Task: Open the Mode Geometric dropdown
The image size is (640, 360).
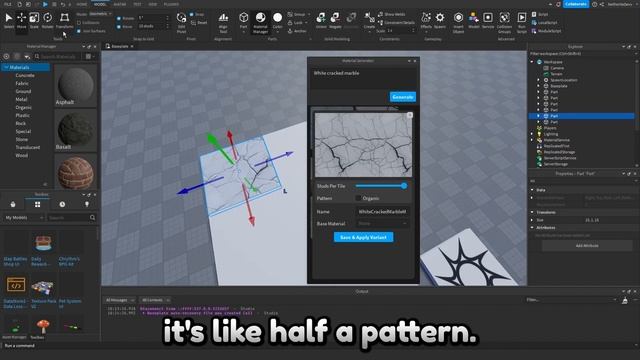Action: 100,14
